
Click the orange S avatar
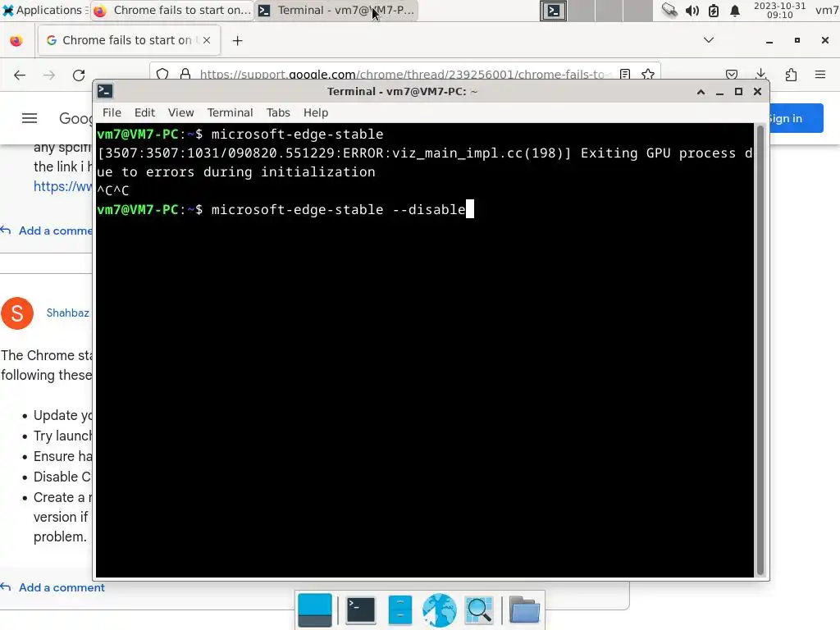tap(17, 313)
